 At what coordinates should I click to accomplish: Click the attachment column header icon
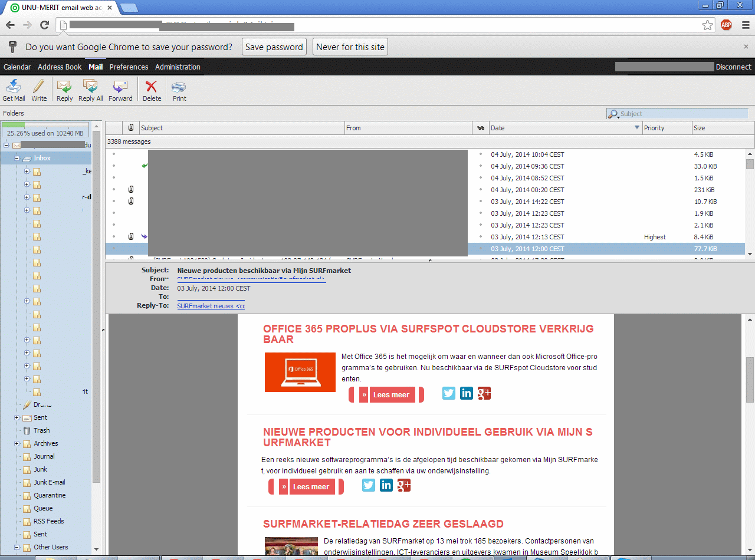tap(131, 128)
